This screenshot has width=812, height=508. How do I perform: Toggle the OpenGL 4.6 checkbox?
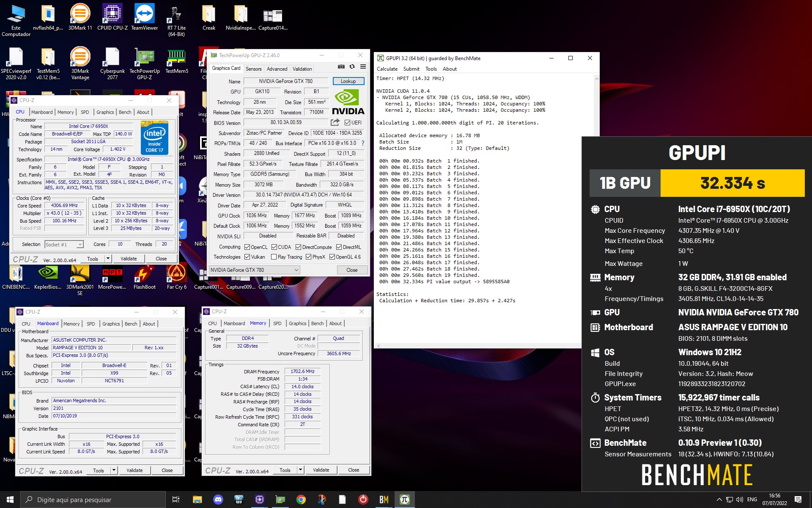point(332,257)
